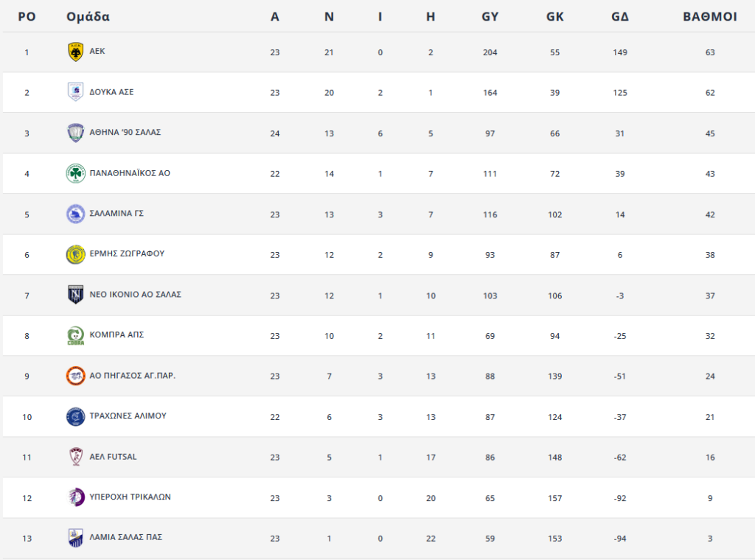Sort table by GΔ column header
The width and height of the screenshot is (755, 560).
[x=619, y=17]
